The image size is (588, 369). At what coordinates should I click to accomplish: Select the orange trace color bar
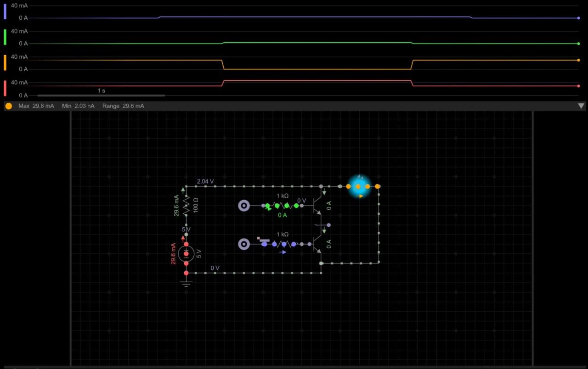tap(5, 63)
